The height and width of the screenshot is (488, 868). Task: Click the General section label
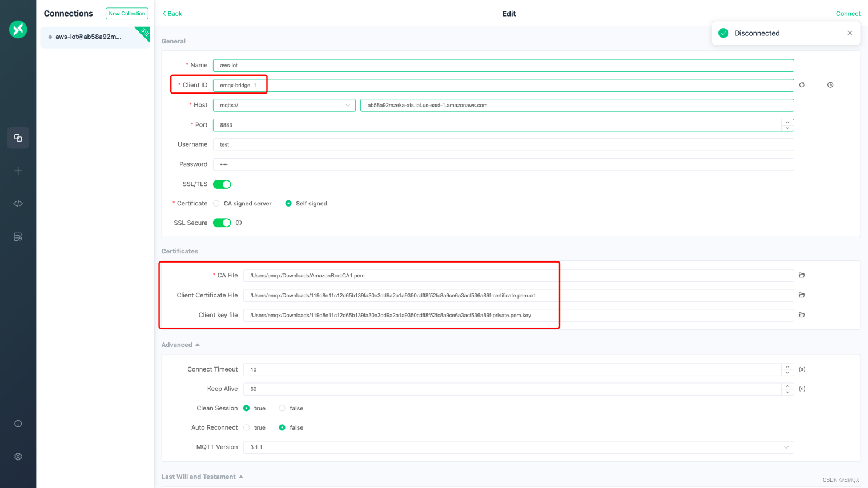point(173,41)
